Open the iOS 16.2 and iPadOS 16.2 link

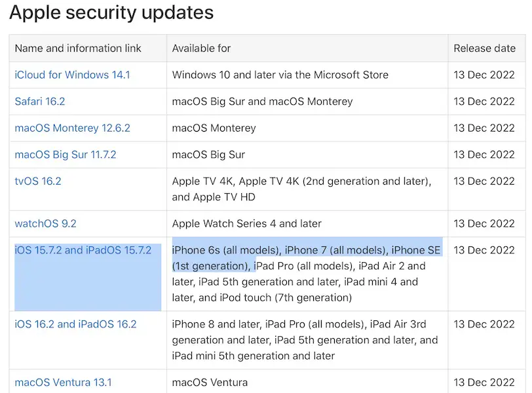(75, 324)
